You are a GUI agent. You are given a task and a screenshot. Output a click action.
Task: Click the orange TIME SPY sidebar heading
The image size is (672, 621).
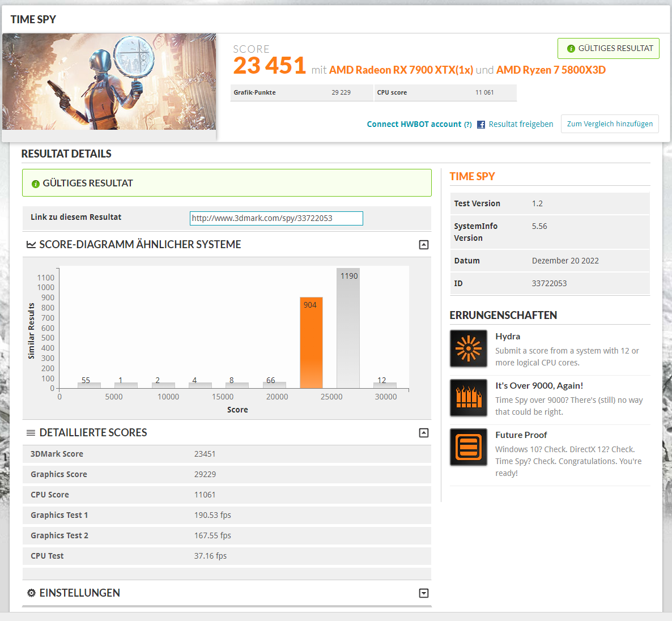click(x=473, y=177)
